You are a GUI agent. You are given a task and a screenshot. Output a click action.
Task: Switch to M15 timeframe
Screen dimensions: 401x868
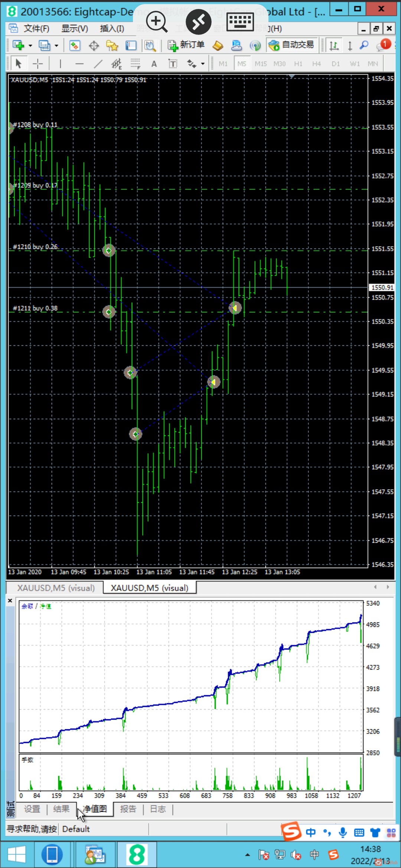click(261, 64)
